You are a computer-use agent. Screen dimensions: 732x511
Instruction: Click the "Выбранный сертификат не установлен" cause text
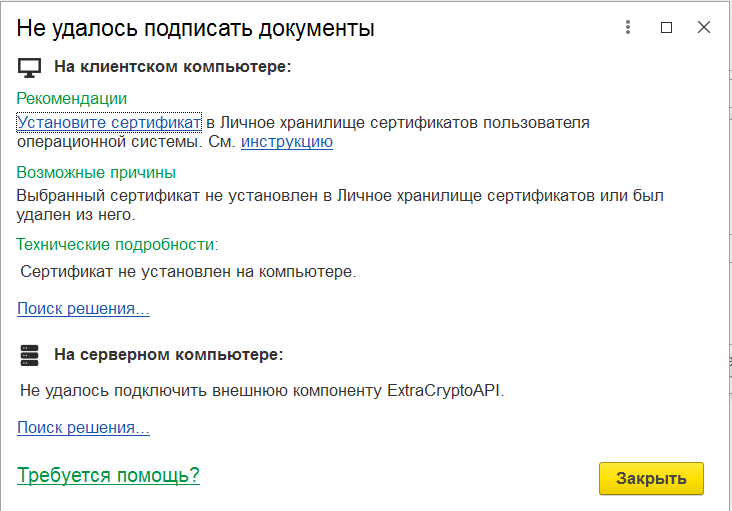[340, 196]
